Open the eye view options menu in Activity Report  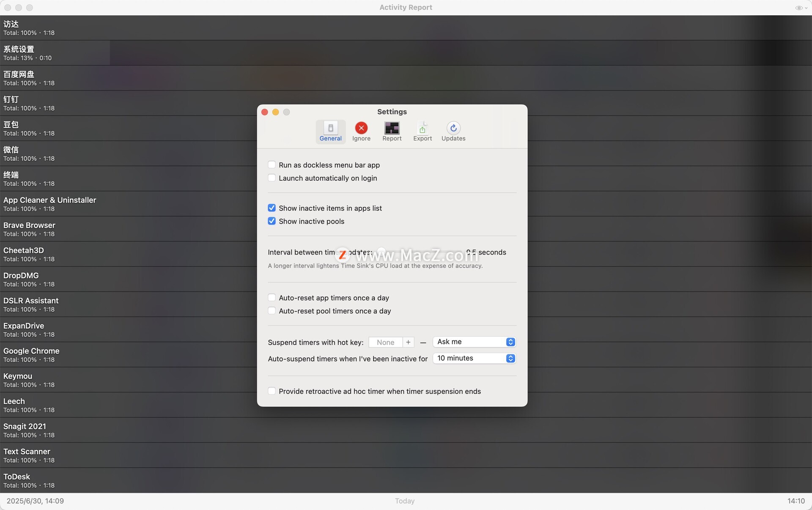(801, 8)
